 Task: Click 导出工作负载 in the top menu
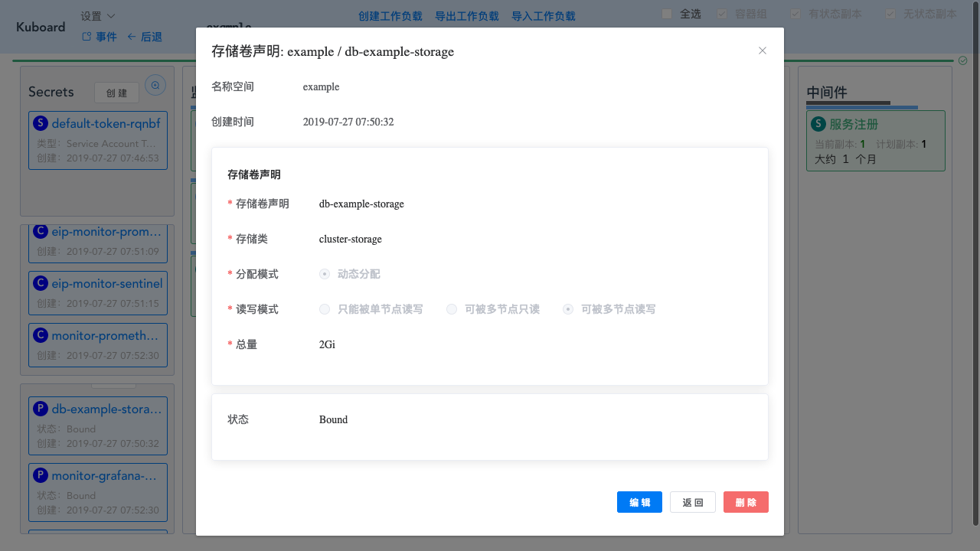pos(467,15)
